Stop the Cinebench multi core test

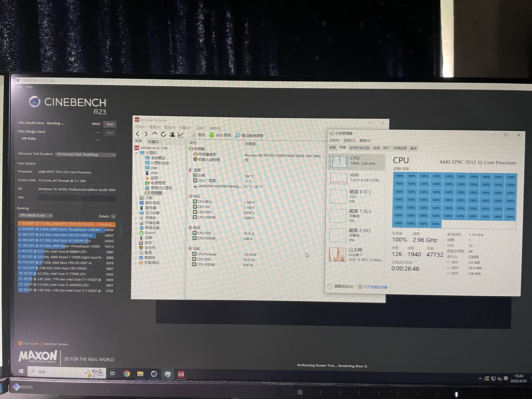coord(109,124)
